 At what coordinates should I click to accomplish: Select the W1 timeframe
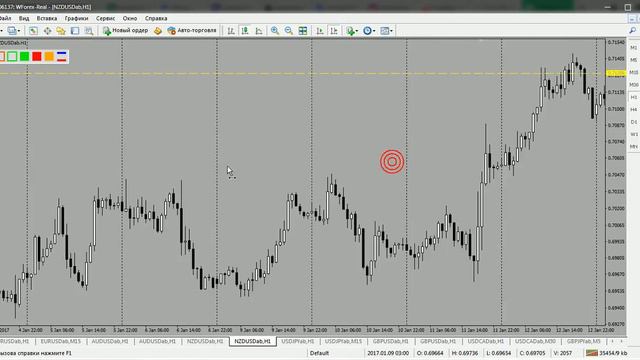pyautogui.click(x=633, y=134)
